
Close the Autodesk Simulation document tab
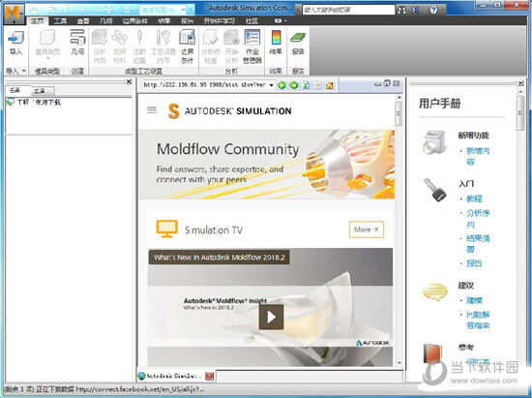point(209,376)
